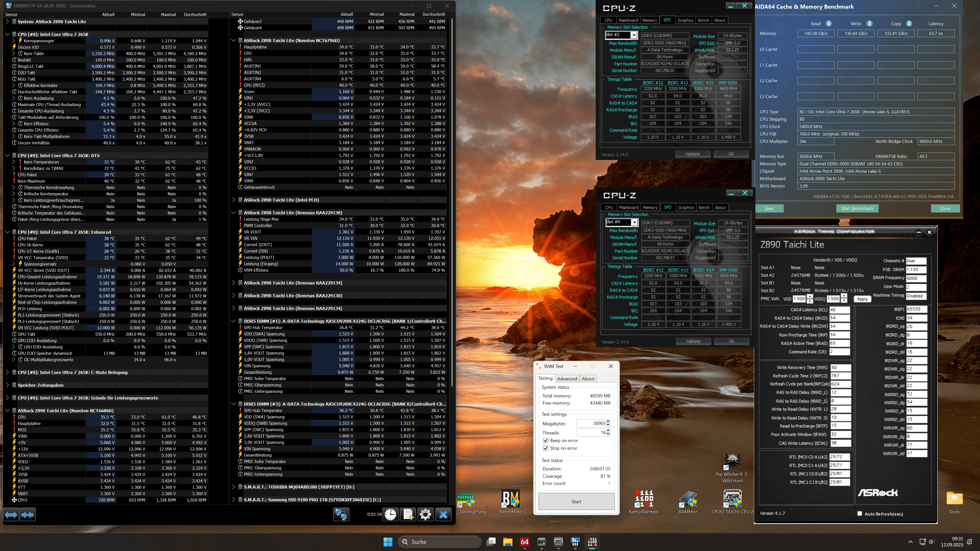Viewport: 980px width, 551px height.
Task: Click HWiNFO shrink columns arrows icon
Action: [x=28, y=515]
